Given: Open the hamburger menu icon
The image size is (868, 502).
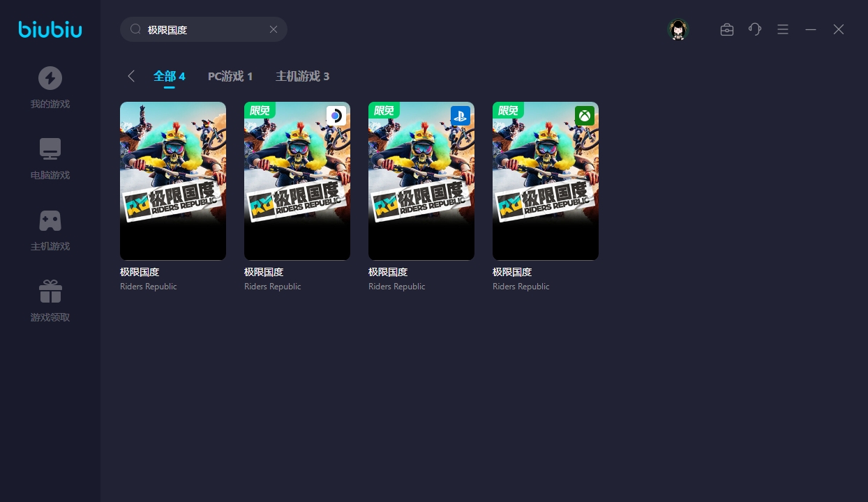Looking at the screenshot, I should [x=783, y=29].
